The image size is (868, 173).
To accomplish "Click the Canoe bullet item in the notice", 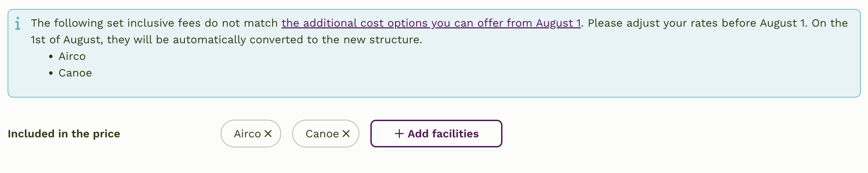I will [x=75, y=73].
